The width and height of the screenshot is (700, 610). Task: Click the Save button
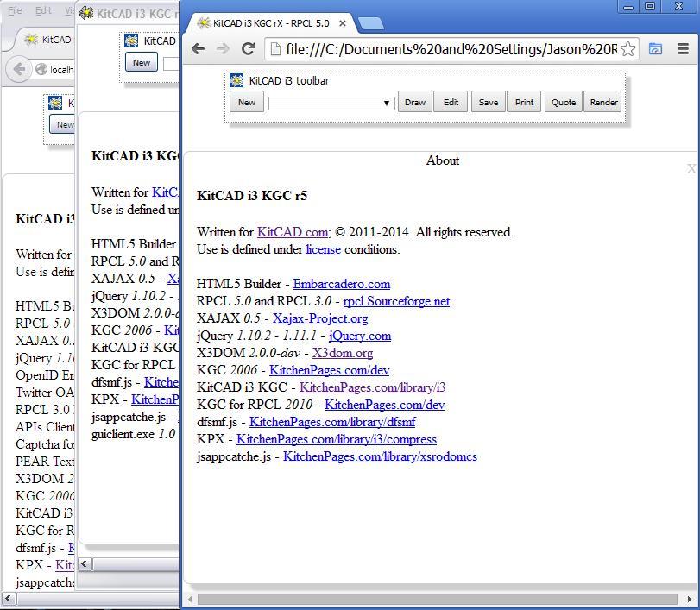point(489,102)
